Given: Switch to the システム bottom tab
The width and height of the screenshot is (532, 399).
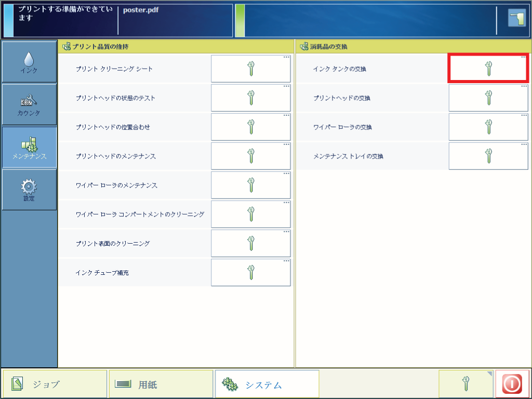Looking at the screenshot, I should [x=267, y=384].
